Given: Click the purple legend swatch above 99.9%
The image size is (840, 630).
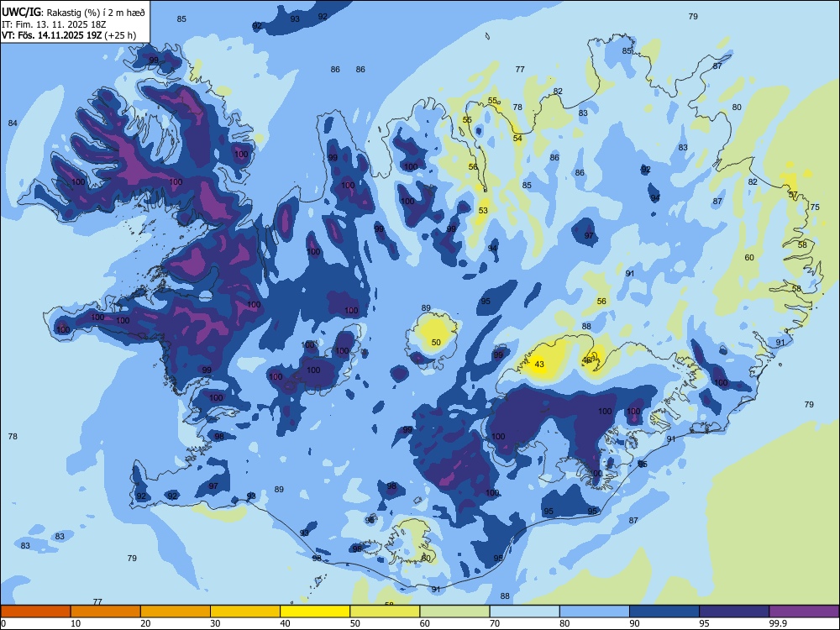Looking at the screenshot, I should click(804, 612).
